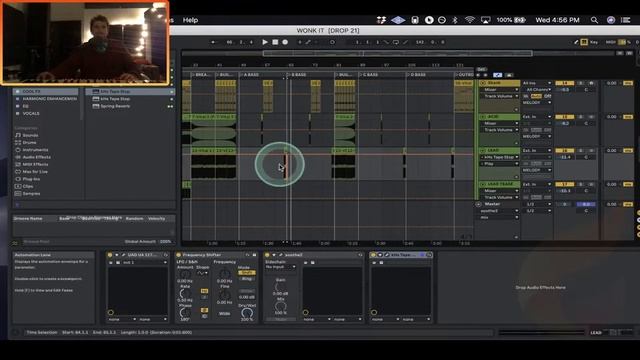640x360 pixels.
Task: Open the MIDI map mode
Action: click(x=610, y=42)
